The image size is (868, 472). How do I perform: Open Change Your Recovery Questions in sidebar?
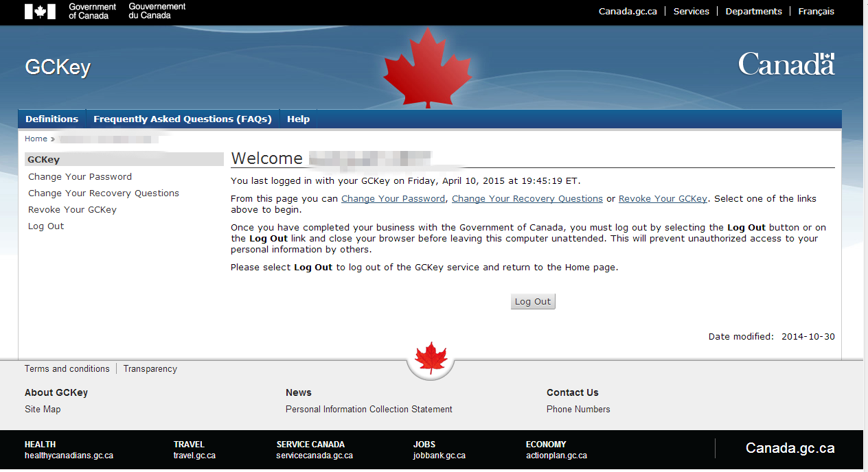pos(104,193)
